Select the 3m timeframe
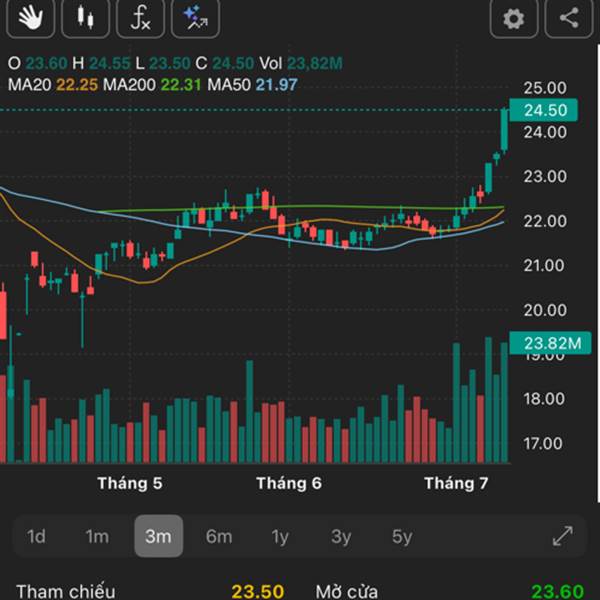The height and width of the screenshot is (600, 600). [158, 536]
